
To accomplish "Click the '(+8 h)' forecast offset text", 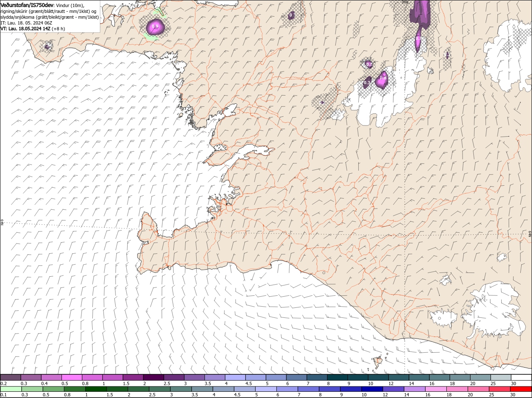I will [58, 29].
